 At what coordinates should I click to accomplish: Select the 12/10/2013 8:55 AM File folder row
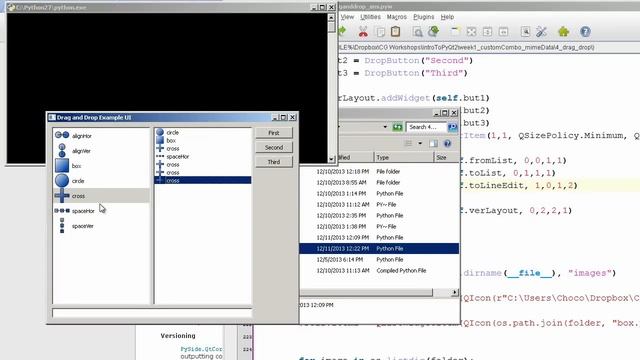point(379,182)
